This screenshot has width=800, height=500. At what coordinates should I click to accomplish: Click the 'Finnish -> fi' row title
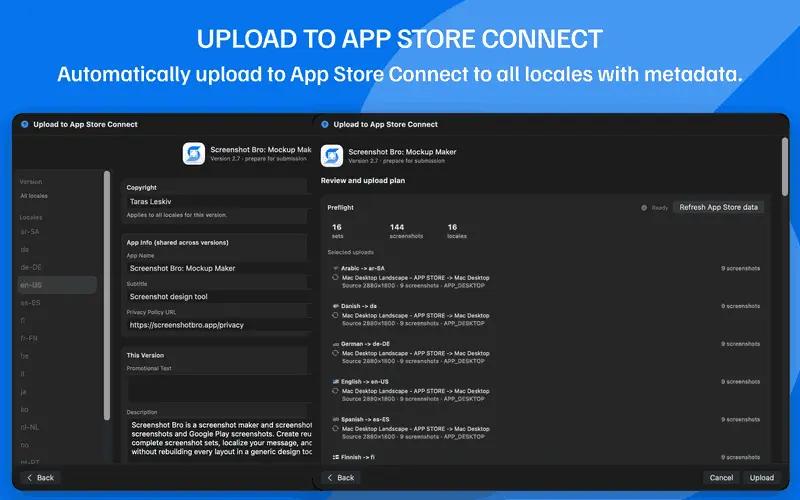coord(358,457)
